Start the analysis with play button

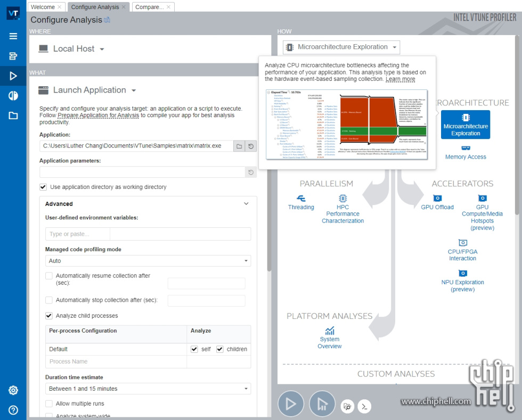click(291, 403)
